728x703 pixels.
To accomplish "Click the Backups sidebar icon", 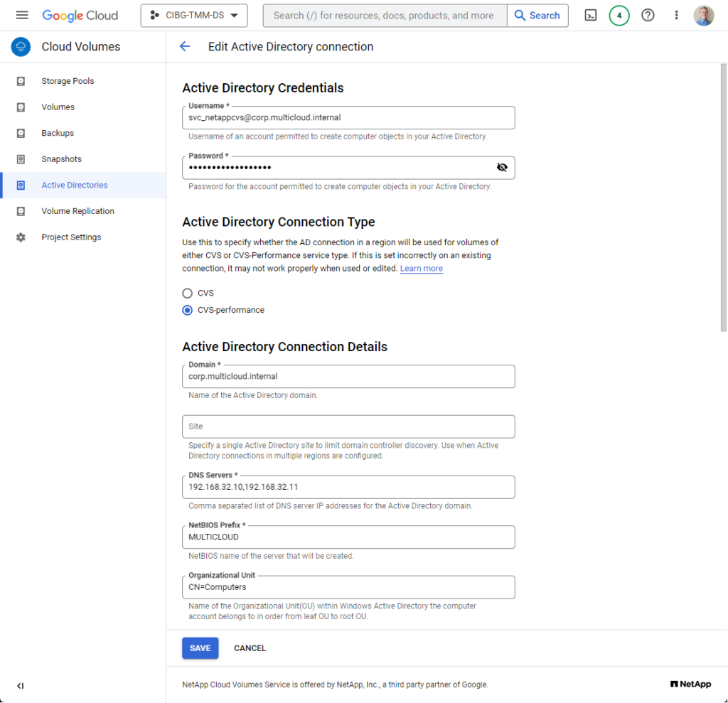I will [21, 133].
